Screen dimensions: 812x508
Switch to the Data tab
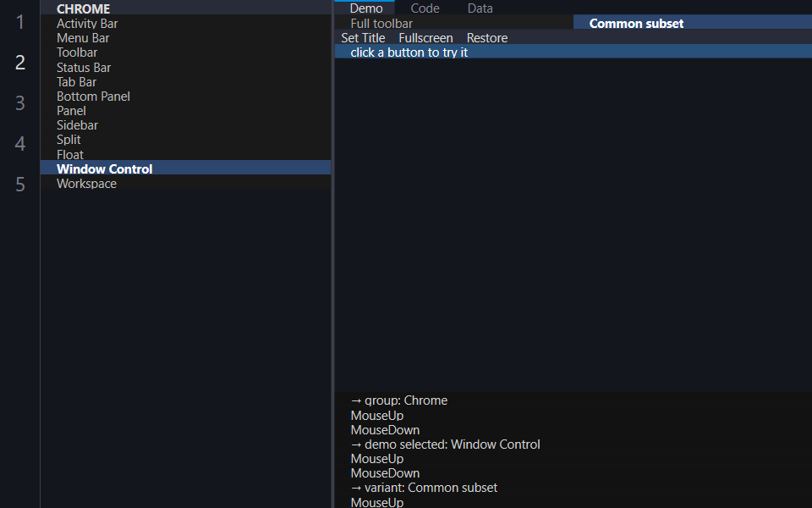(x=480, y=8)
